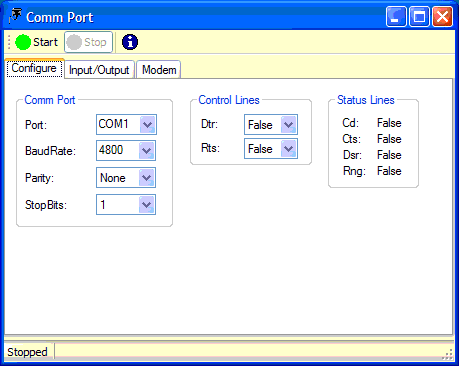Viewport: 459px width, 366px height.
Task: Click the Cts status value False
Action: [389, 139]
